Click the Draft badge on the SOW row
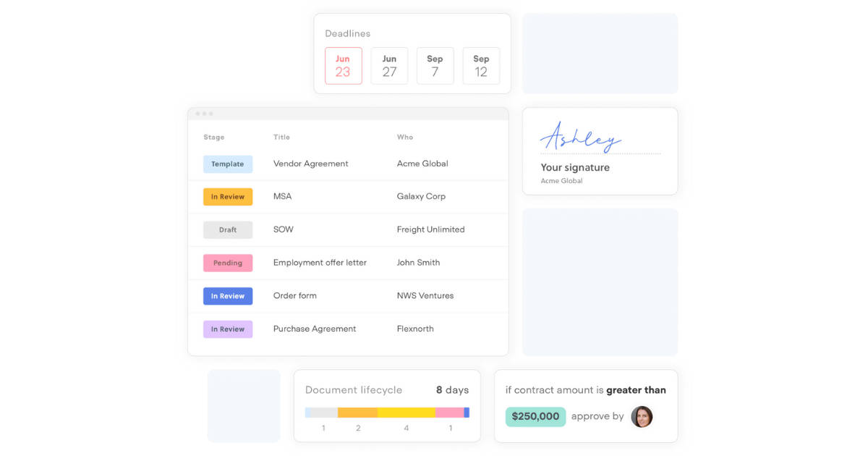The height and width of the screenshot is (456, 868). (227, 229)
